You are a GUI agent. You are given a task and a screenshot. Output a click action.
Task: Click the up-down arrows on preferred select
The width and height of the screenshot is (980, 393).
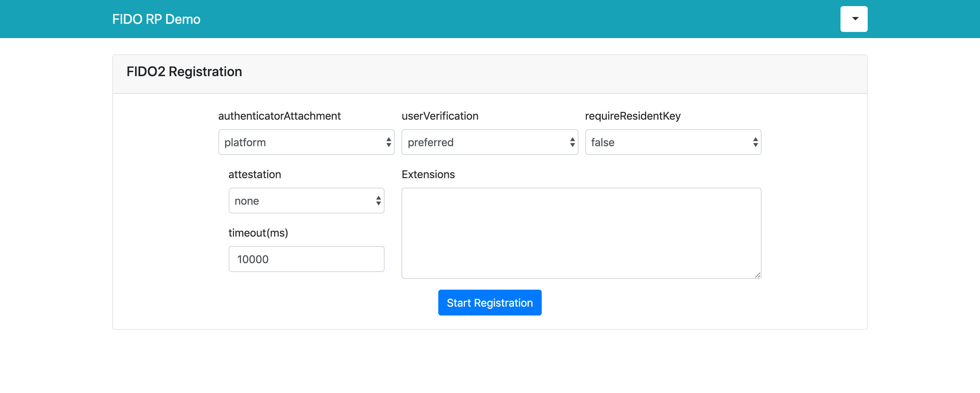click(572, 142)
